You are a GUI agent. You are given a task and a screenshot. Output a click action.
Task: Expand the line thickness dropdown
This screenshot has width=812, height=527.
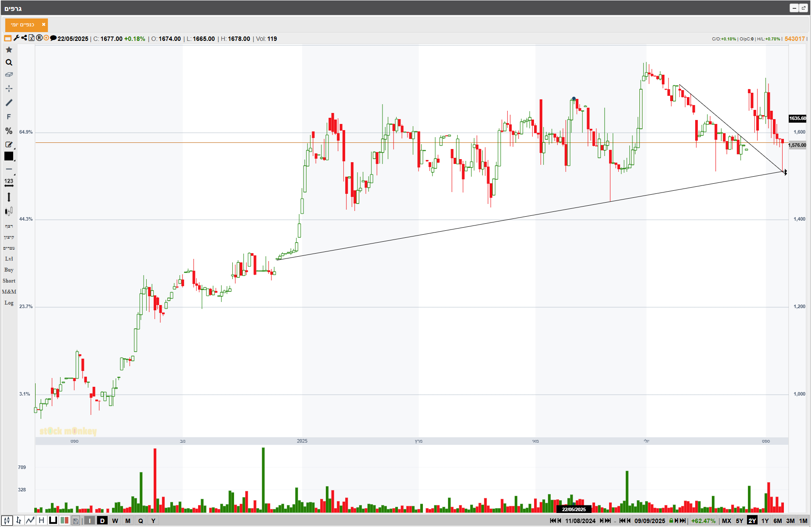point(9,170)
